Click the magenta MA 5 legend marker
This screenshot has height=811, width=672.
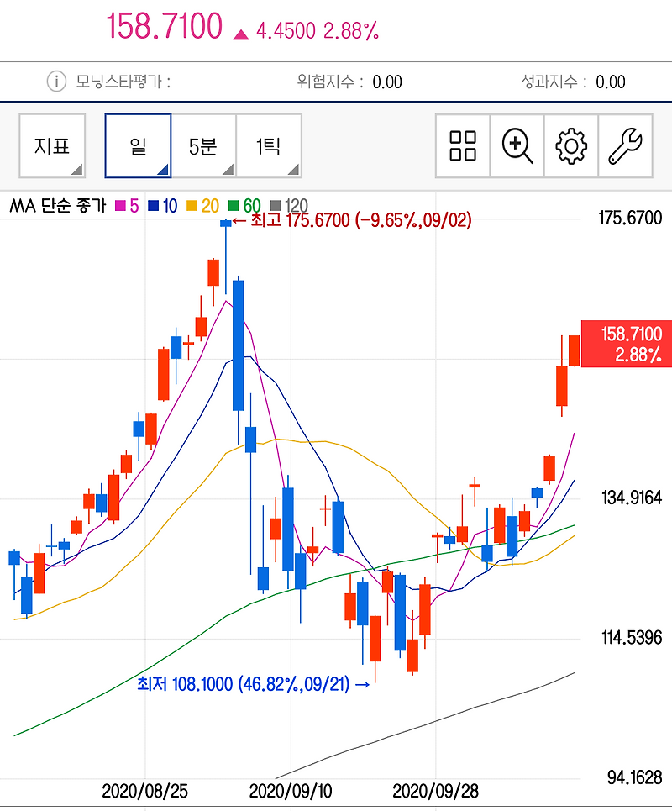click(x=118, y=203)
